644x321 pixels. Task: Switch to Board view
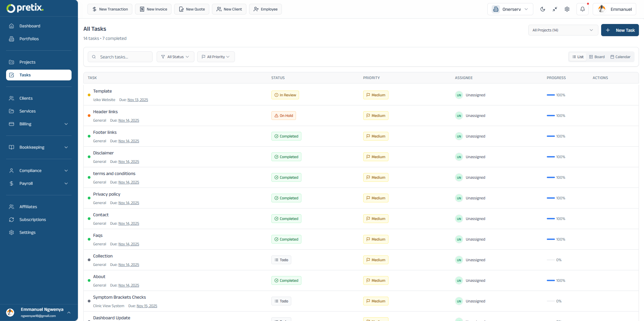click(x=597, y=57)
